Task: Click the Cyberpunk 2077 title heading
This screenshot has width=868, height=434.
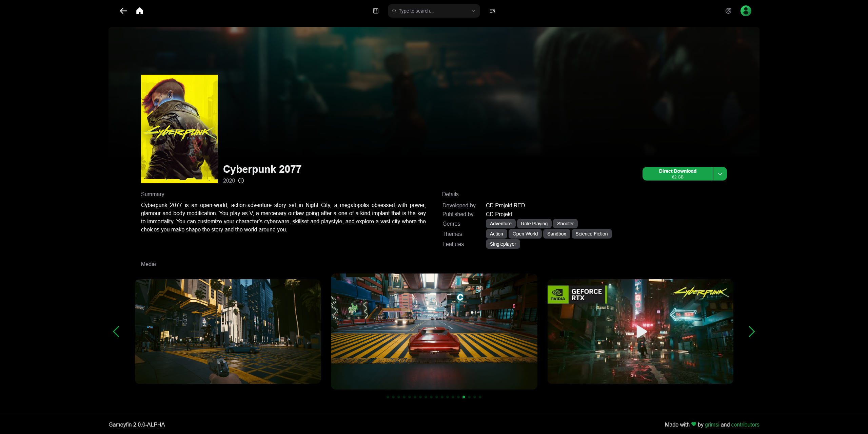Action: click(262, 169)
